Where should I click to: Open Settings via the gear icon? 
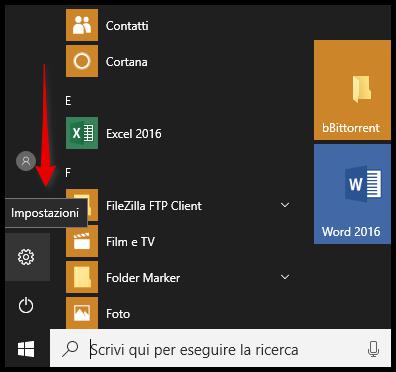(x=26, y=257)
